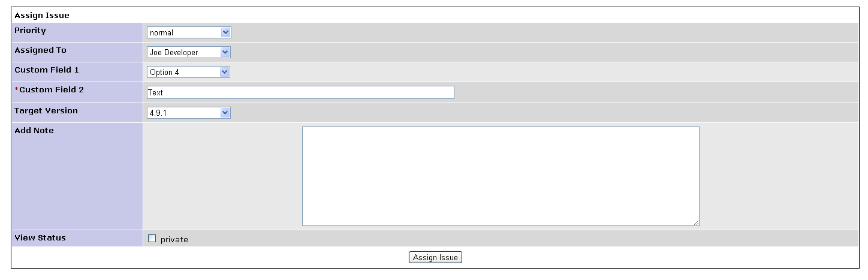Click the Priority field label
The height and width of the screenshot is (280, 868).
point(30,30)
